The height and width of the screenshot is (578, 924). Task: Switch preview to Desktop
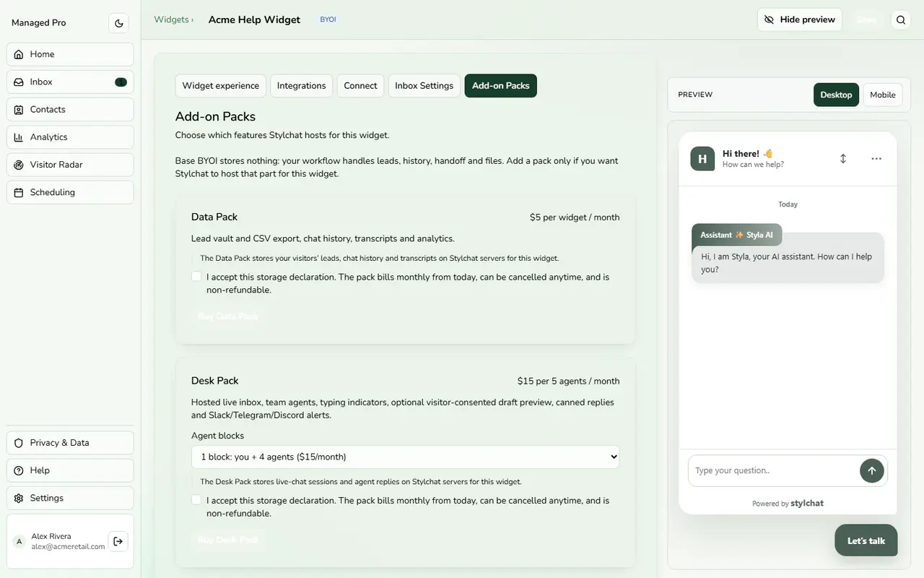tap(836, 95)
